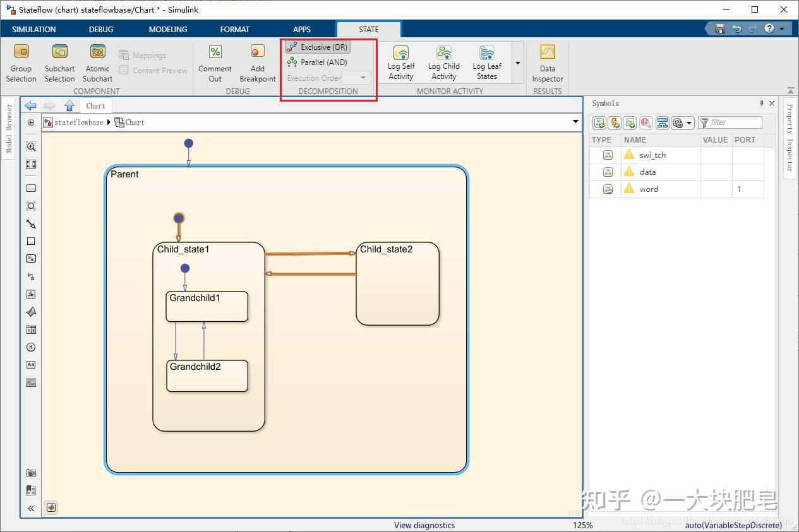Switch to the MODELING ribbon tab
The height and width of the screenshot is (532, 799).
[168, 29]
